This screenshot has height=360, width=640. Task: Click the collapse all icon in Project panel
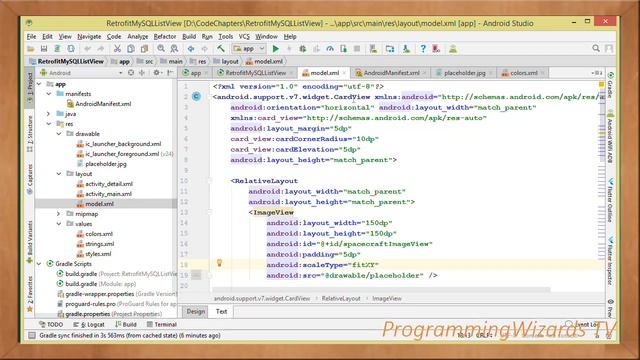coord(142,73)
